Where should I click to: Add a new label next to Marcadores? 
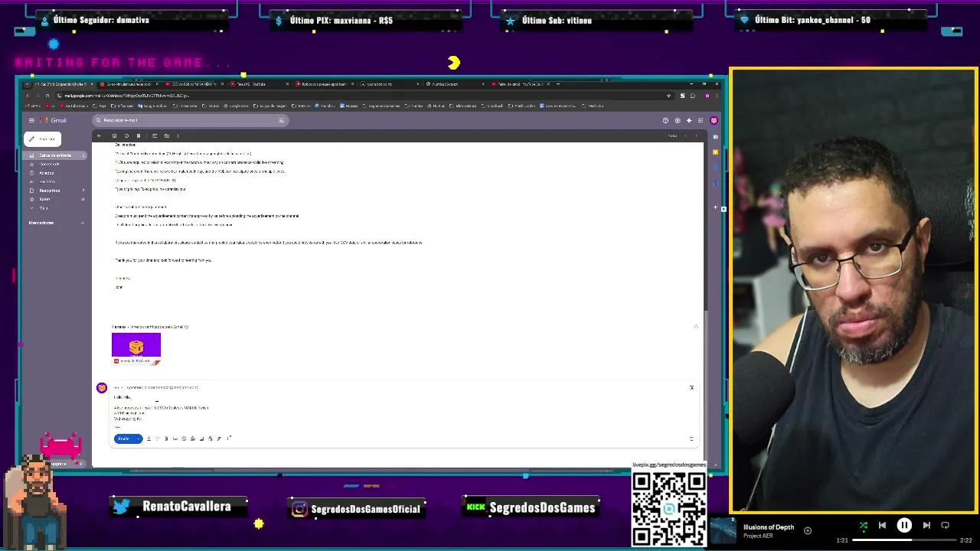(82, 223)
